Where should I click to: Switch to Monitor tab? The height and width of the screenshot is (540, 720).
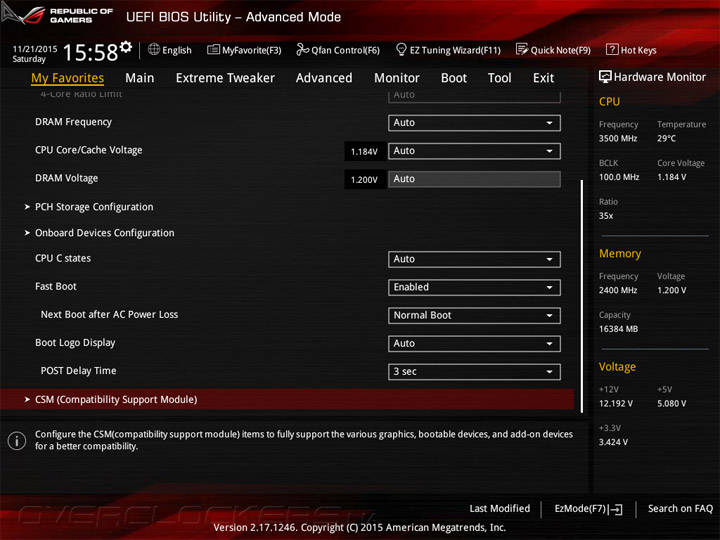click(397, 78)
